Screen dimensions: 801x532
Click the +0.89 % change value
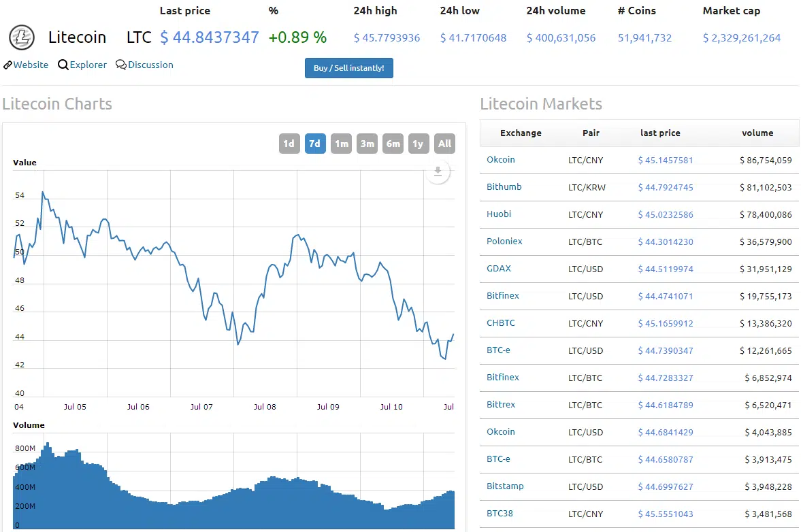coord(297,37)
